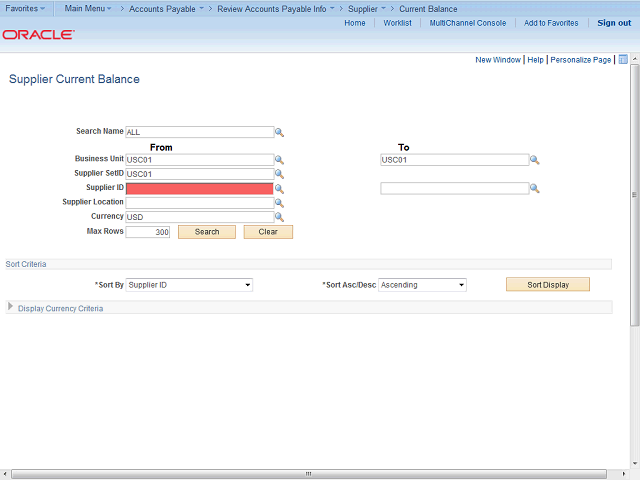The height and width of the screenshot is (480, 640).
Task: Open lookup for To Supplier ID
Action: click(x=535, y=188)
